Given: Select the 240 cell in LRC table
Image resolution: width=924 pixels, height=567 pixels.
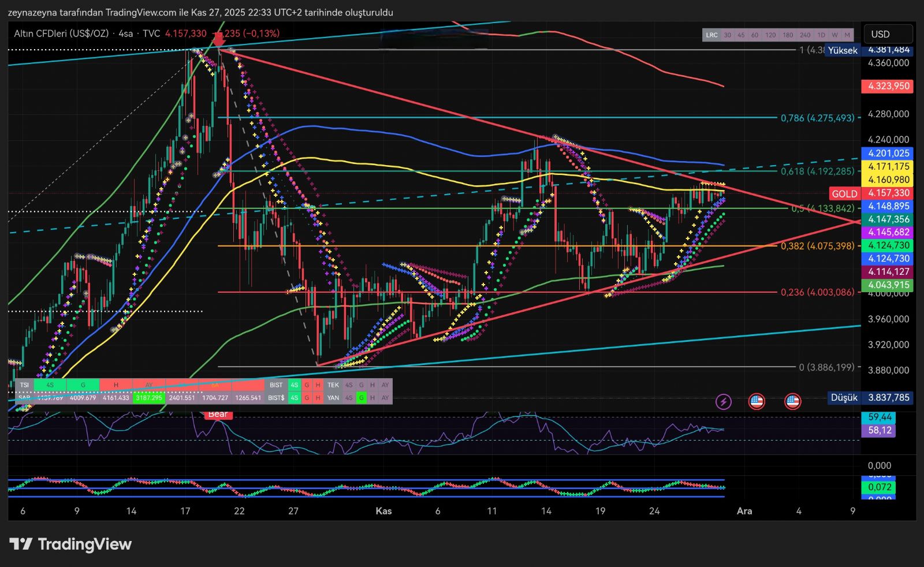Looking at the screenshot, I should [805, 35].
